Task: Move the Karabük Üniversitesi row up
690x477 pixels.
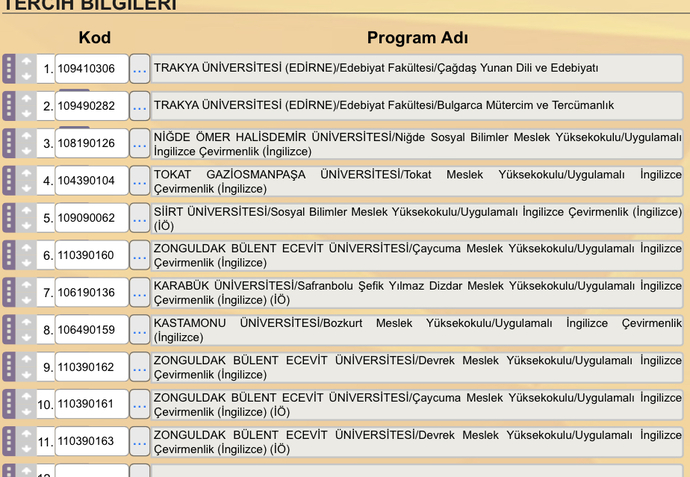Action: [x=26, y=286]
